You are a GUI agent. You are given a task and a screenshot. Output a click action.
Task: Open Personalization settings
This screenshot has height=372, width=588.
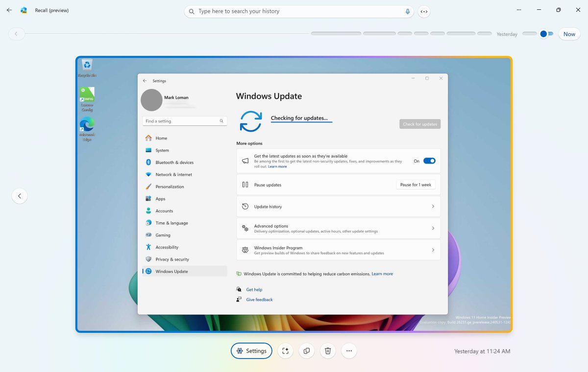[185, 186]
